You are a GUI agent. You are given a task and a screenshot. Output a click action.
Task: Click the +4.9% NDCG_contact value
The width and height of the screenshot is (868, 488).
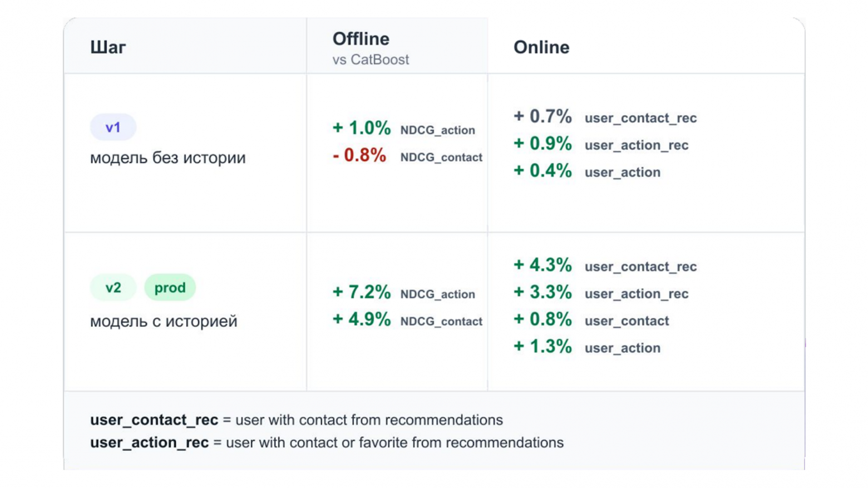coord(362,319)
